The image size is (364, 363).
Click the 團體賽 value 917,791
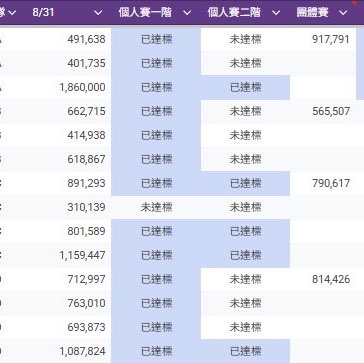click(331, 39)
